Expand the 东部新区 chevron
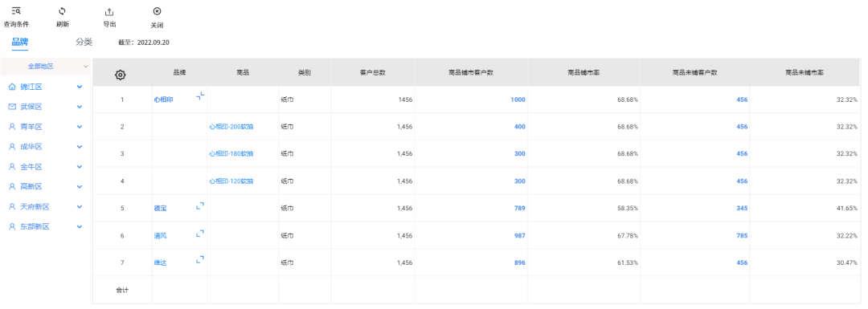The height and width of the screenshot is (309, 868). pyautogui.click(x=80, y=226)
